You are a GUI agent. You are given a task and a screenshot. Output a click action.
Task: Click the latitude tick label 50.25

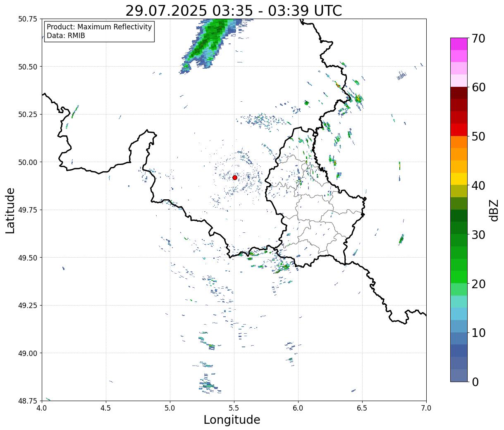point(28,114)
